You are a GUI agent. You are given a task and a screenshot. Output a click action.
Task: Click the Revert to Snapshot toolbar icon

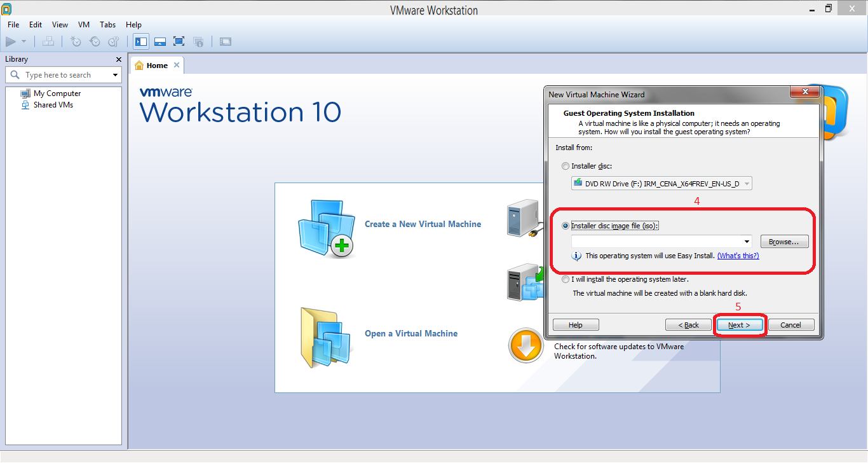(95, 41)
